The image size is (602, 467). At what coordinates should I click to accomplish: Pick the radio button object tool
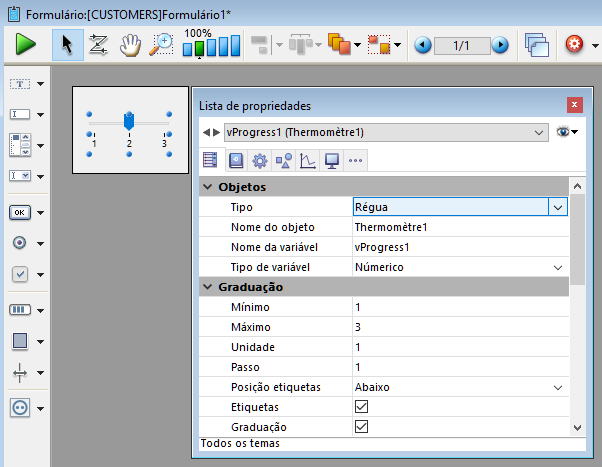[20, 243]
